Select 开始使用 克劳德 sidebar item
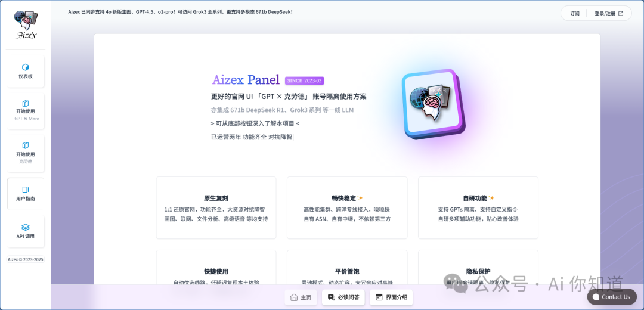 click(x=26, y=154)
